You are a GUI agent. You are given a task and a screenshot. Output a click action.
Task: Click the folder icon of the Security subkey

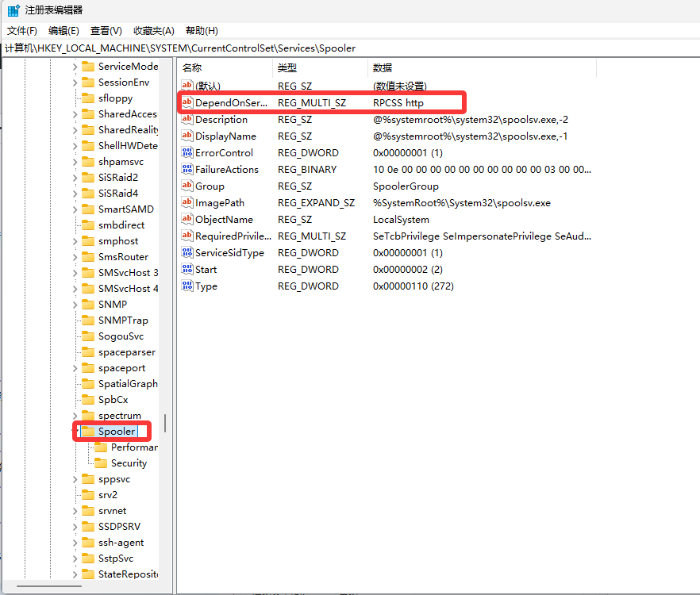[101, 463]
